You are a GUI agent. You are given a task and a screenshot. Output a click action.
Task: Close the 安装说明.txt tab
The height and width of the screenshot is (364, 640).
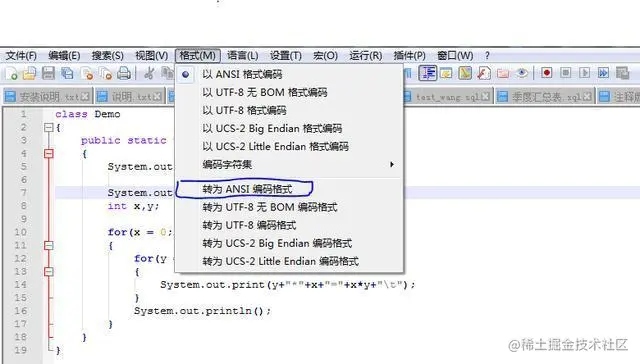pos(85,97)
